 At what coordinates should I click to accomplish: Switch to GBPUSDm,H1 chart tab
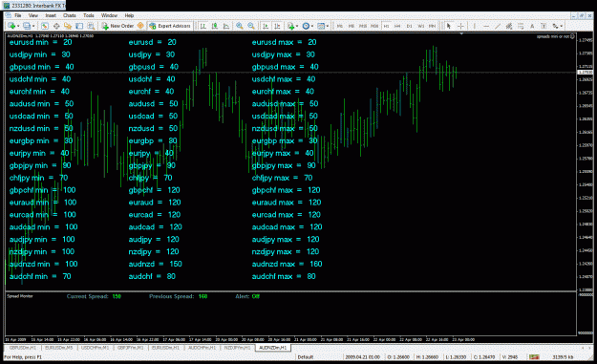pos(23,348)
